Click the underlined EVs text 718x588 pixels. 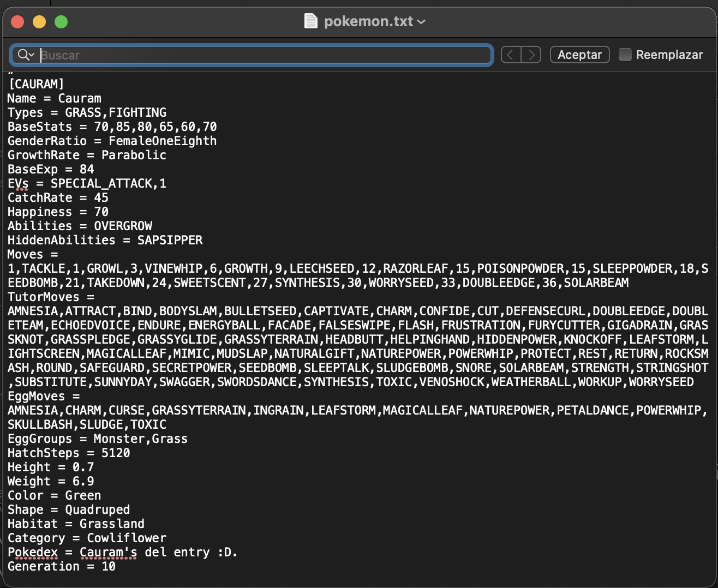[x=18, y=183]
